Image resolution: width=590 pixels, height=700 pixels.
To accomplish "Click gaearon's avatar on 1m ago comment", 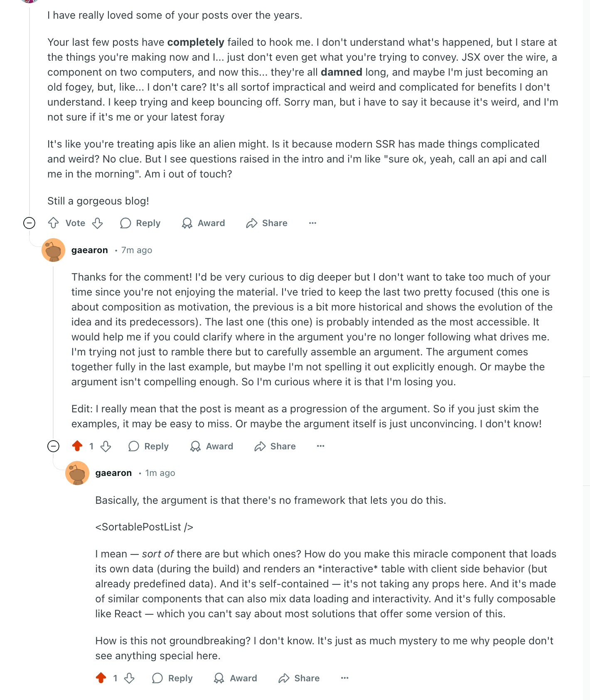I will pyautogui.click(x=77, y=473).
